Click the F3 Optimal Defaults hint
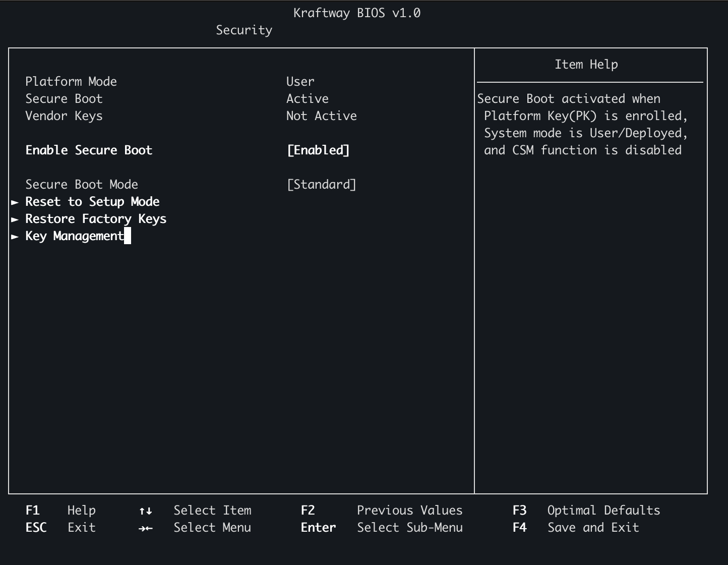The height and width of the screenshot is (565, 728). click(586, 511)
